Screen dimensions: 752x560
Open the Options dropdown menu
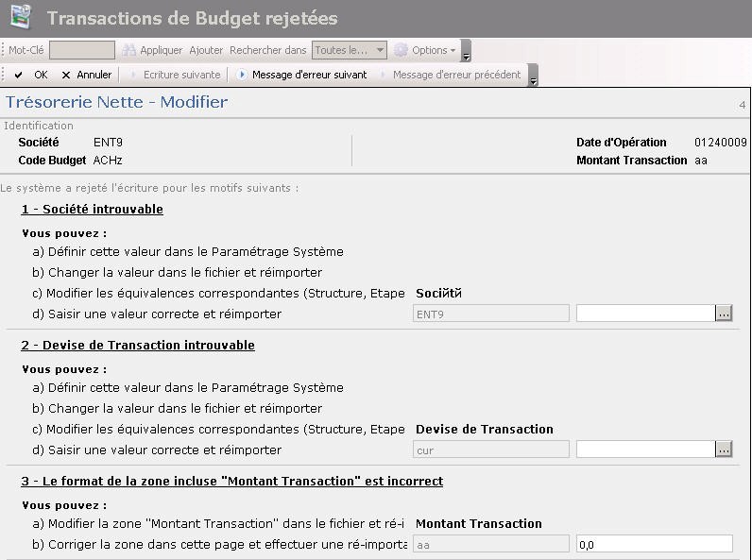[x=434, y=50]
